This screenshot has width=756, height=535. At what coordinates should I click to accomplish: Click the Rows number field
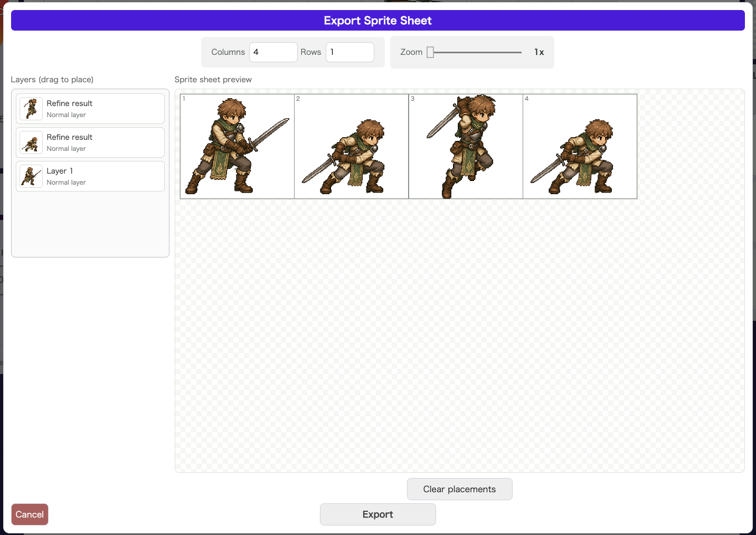(x=350, y=52)
